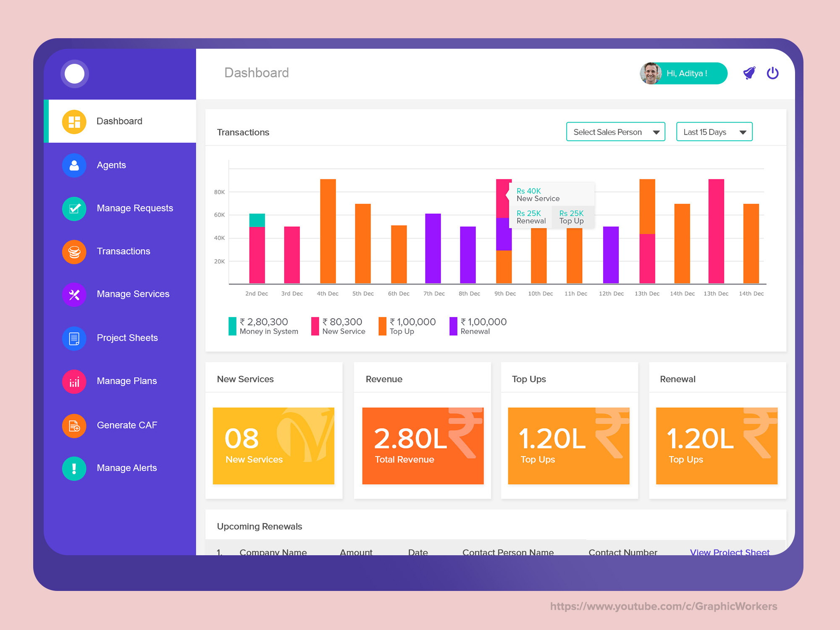Open Manage Plans menu item
This screenshot has width=840, height=630.
tap(126, 381)
